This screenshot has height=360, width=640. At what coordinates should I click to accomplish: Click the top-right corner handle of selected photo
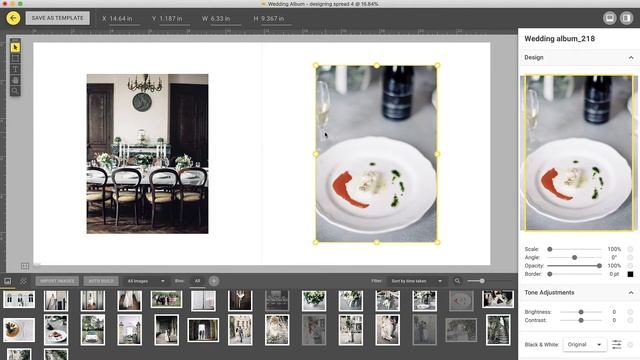click(x=437, y=65)
